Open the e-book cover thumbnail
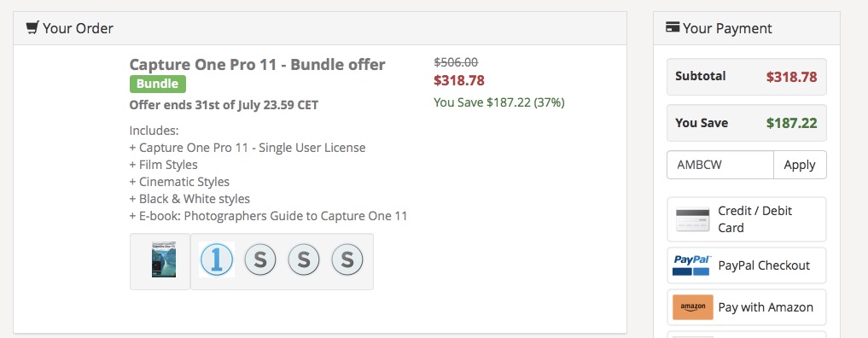 coord(163,259)
